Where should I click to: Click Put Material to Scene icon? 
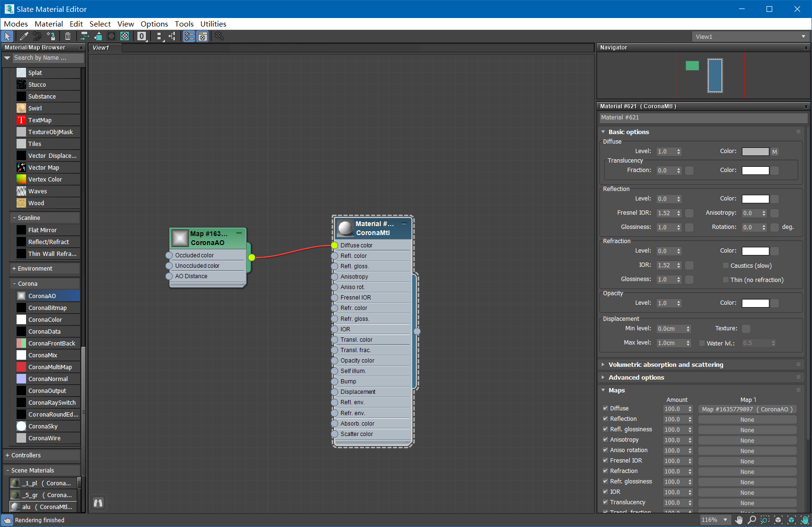[37, 36]
